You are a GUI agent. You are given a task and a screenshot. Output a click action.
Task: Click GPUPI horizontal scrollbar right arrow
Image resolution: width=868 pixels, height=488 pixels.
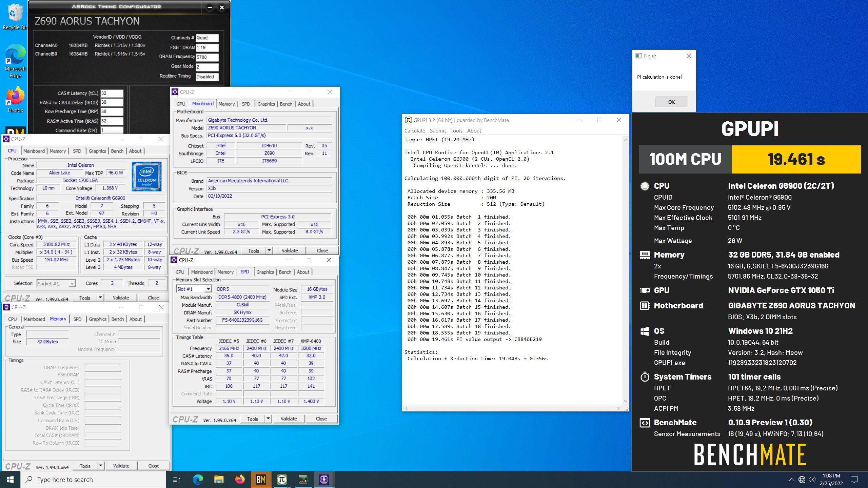(618, 408)
